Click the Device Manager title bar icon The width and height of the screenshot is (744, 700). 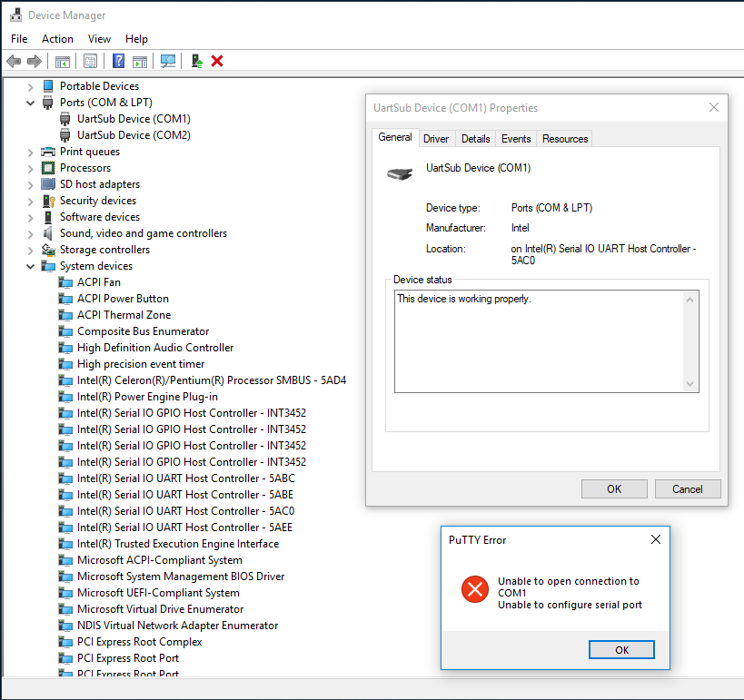coord(15,15)
